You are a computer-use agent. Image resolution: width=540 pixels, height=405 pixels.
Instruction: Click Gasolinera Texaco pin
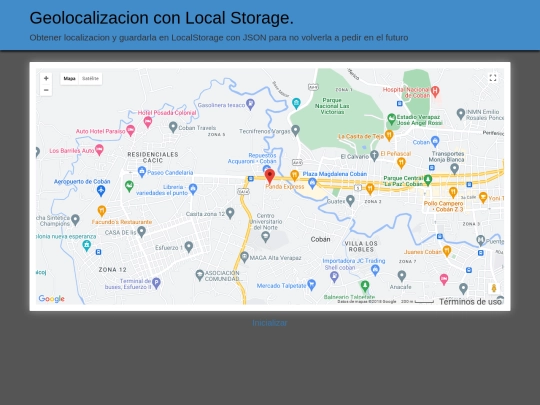(x=251, y=104)
